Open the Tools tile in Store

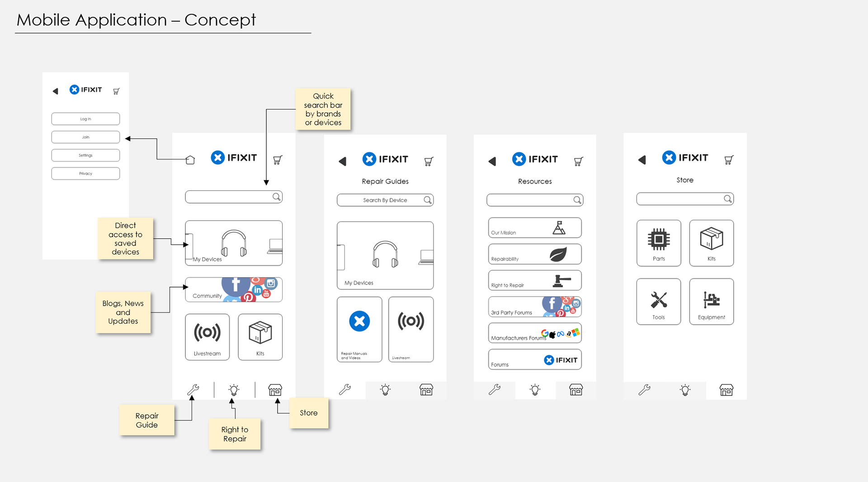pyautogui.click(x=659, y=302)
